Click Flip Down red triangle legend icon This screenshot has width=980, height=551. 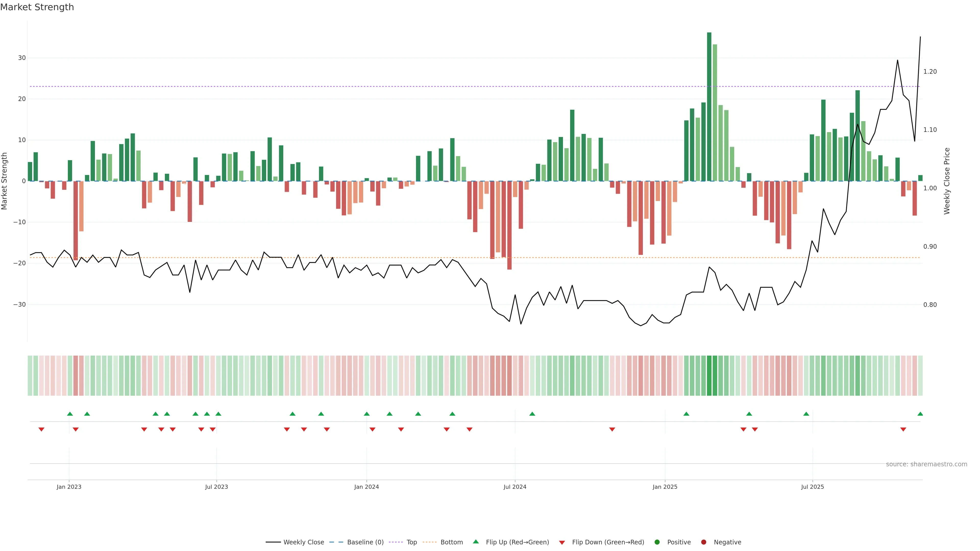[562, 543]
